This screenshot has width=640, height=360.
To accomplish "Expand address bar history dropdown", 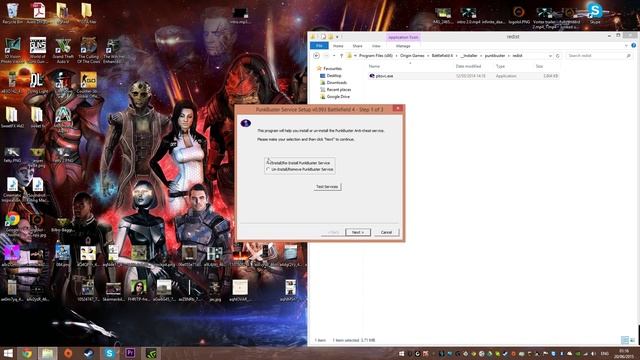I will [x=550, y=56].
